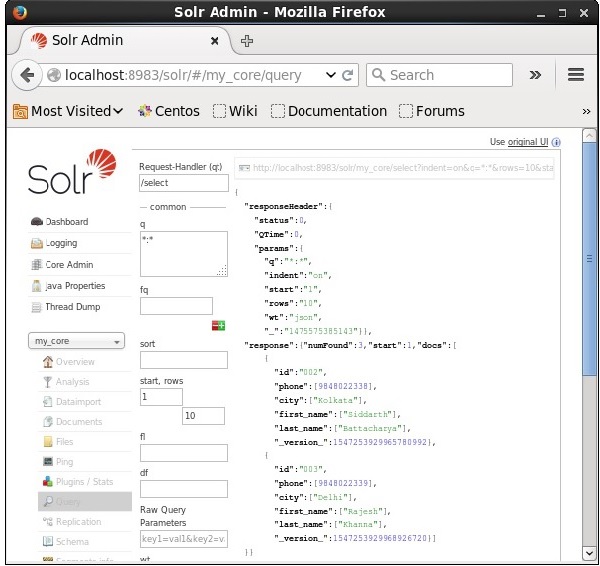Expand the my_core core selector dropdown
The width and height of the screenshot is (600, 566).
point(76,341)
